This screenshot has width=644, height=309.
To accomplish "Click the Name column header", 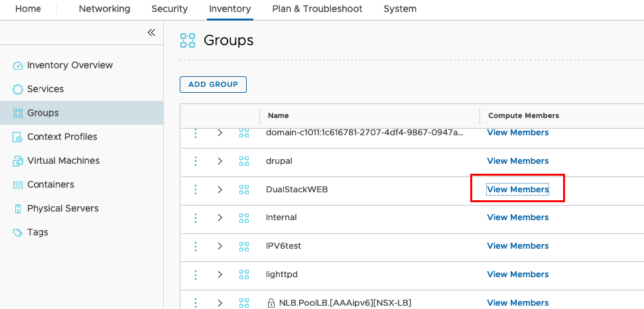I will tap(278, 116).
